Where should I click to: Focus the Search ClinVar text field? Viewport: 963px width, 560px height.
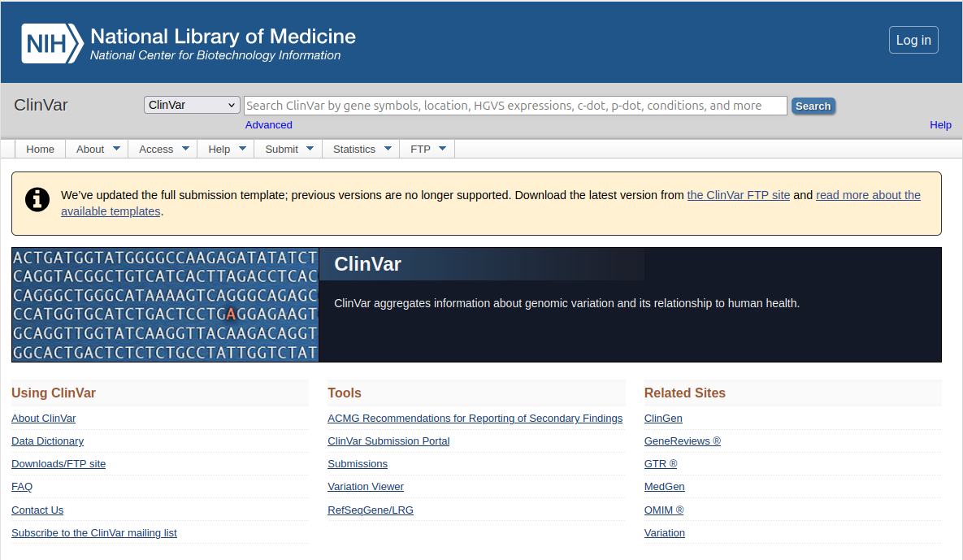pos(515,106)
